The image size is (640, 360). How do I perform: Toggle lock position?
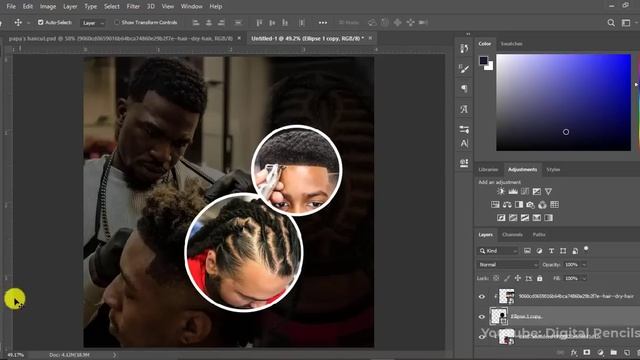click(x=518, y=278)
